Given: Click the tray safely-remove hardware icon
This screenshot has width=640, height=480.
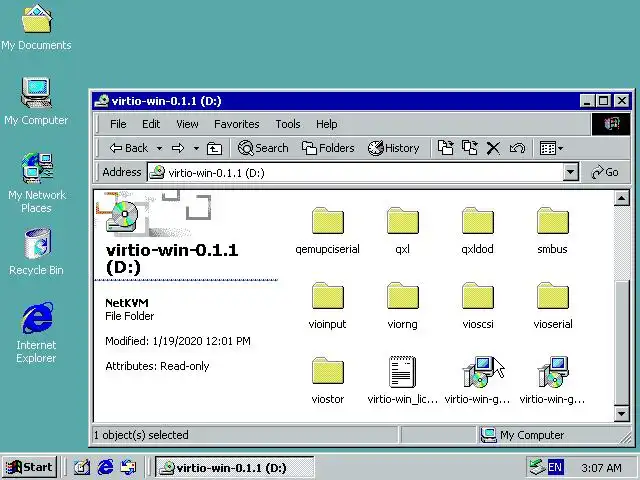Looking at the screenshot, I should coord(536,467).
